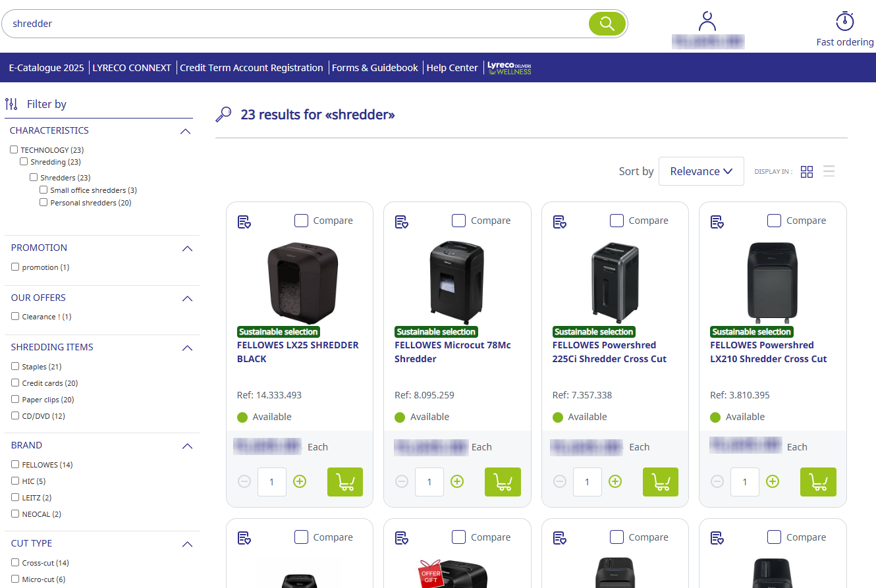
Task: Check Small office shredders filter
Action: (x=43, y=190)
